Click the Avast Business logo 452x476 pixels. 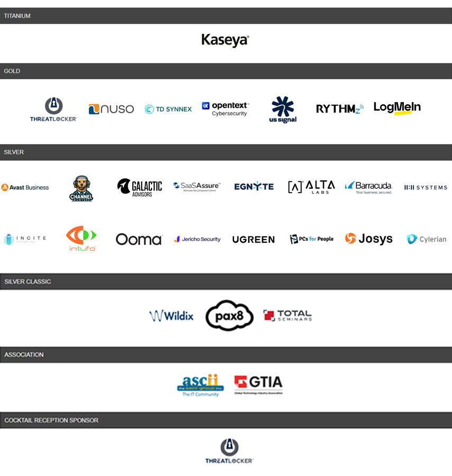[25, 187]
